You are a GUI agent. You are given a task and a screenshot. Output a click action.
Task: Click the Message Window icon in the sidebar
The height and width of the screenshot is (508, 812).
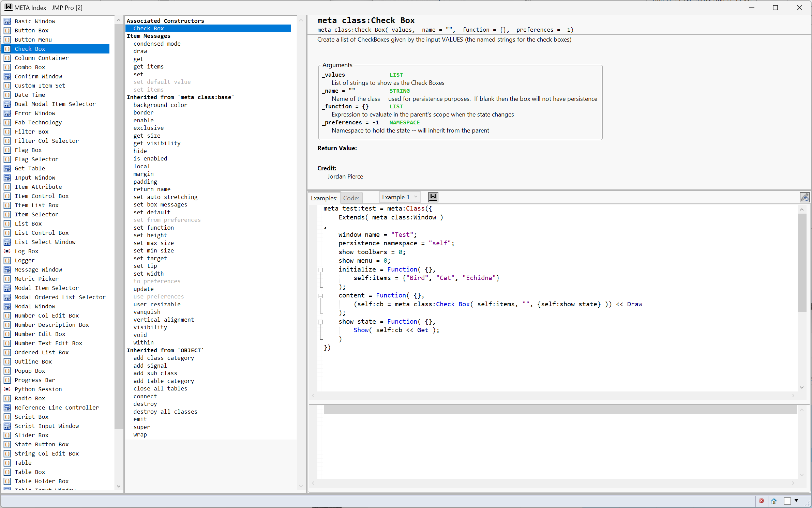tap(7, 270)
